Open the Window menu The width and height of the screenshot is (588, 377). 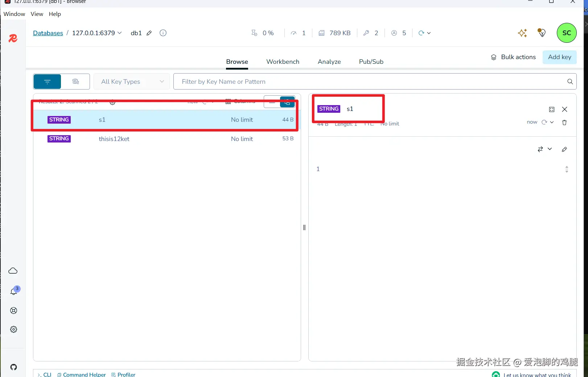tap(15, 14)
